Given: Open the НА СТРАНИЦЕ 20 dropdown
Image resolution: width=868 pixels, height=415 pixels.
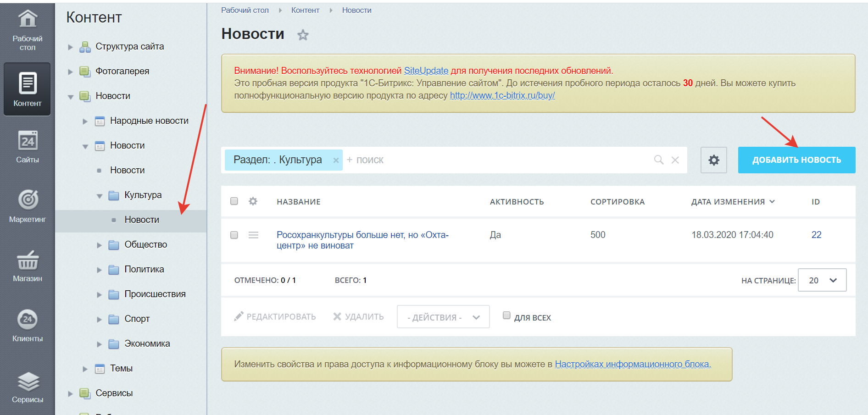Looking at the screenshot, I should click(822, 280).
